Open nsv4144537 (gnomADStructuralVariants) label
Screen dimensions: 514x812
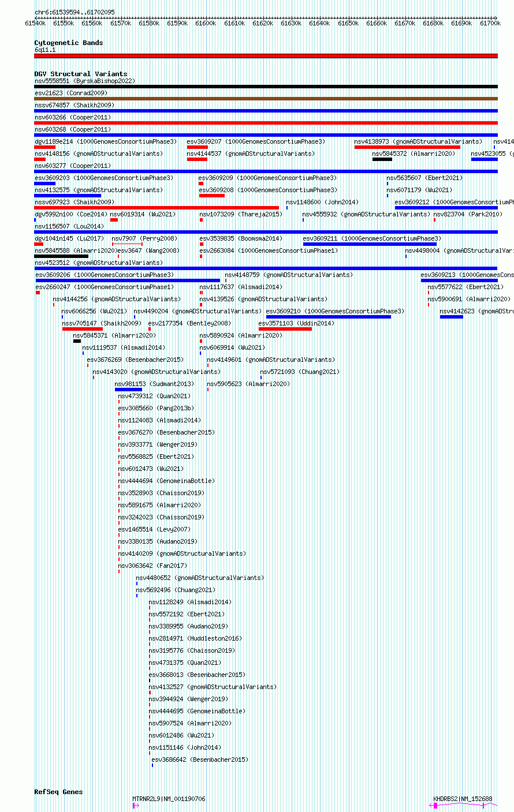[251, 154]
